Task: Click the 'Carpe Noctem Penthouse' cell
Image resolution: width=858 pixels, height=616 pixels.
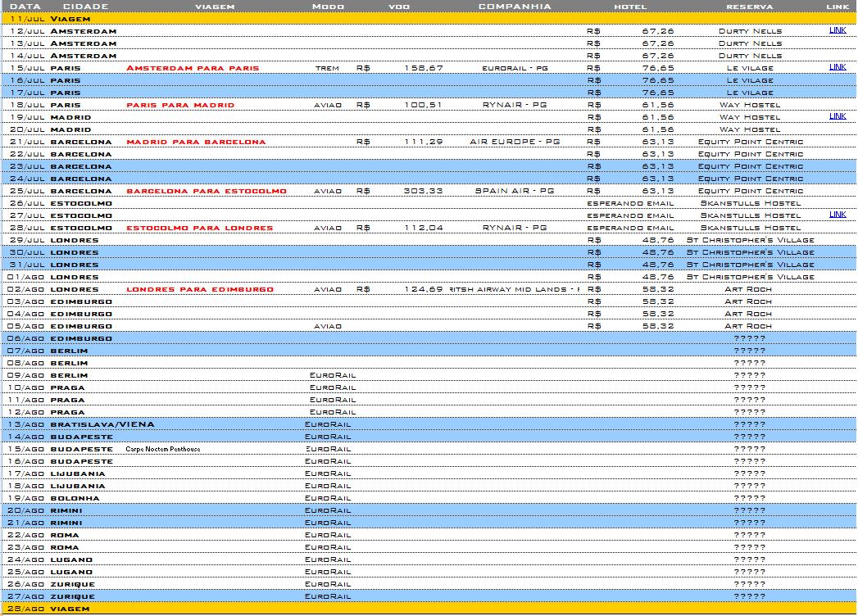Action: click(x=163, y=449)
